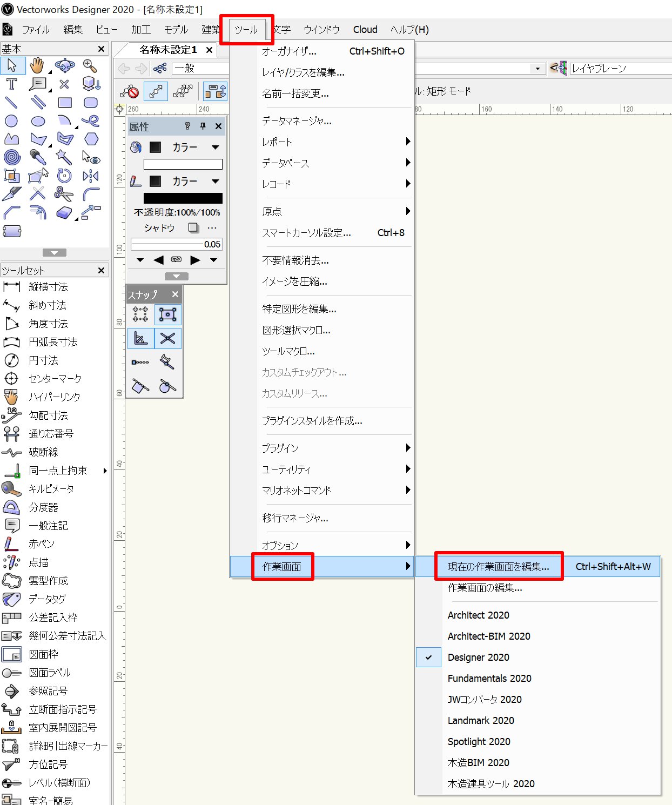Image resolution: width=672 pixels, height=805 pixels.
Task: Activate the Pan hand tool
Action: click(37, 66)
